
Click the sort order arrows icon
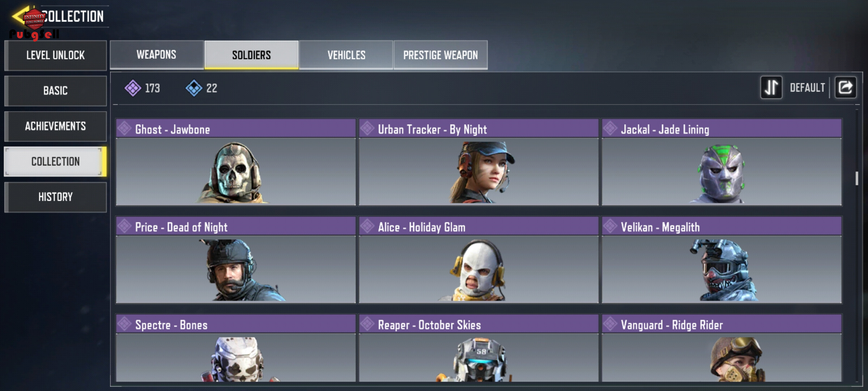771,88
